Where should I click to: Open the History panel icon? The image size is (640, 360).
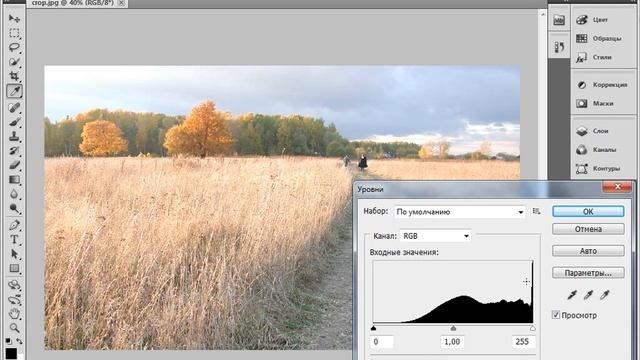[x=559, y=47]
